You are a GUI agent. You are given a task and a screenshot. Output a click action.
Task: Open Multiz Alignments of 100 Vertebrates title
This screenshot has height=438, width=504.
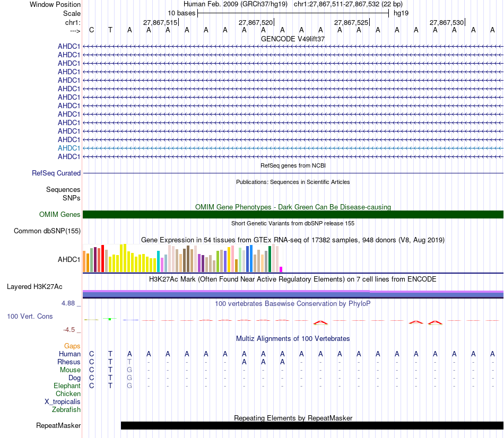pyautogui.click(x=293, y=339)
